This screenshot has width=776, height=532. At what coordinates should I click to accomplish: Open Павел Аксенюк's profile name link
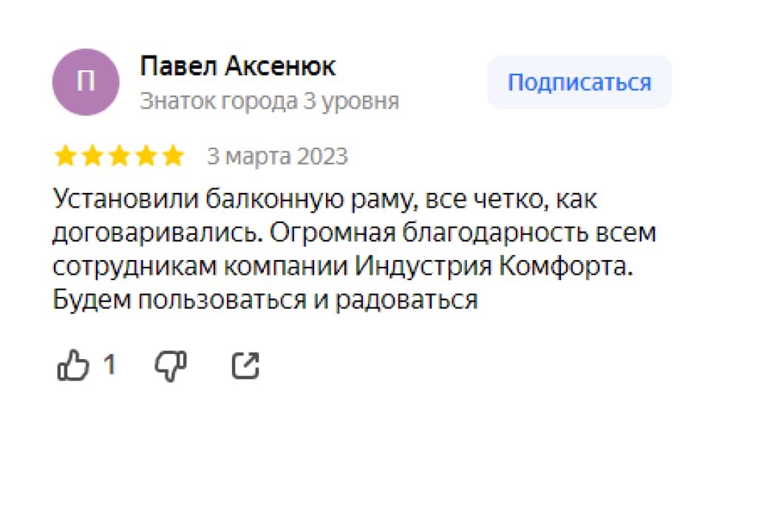point(237,66)
